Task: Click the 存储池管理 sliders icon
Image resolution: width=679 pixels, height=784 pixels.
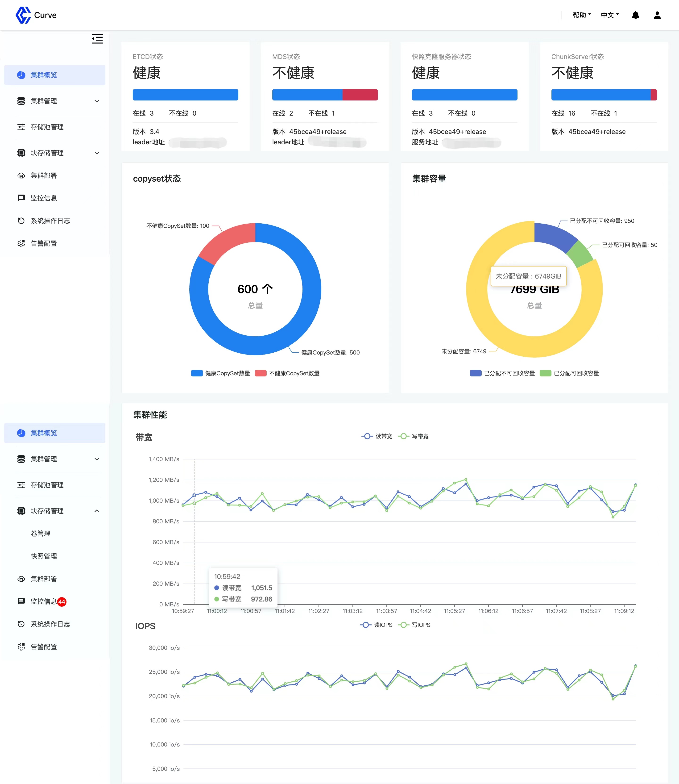Action: click(21, 127)
